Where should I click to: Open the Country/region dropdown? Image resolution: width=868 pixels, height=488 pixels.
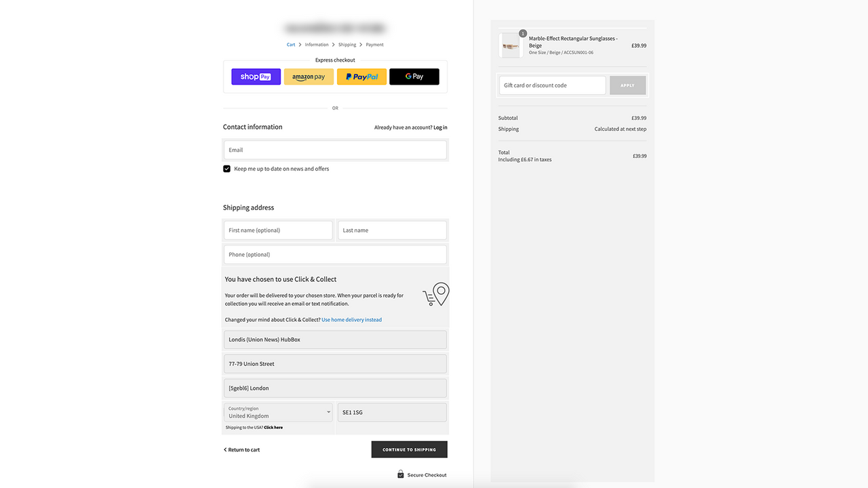point(277,413)
